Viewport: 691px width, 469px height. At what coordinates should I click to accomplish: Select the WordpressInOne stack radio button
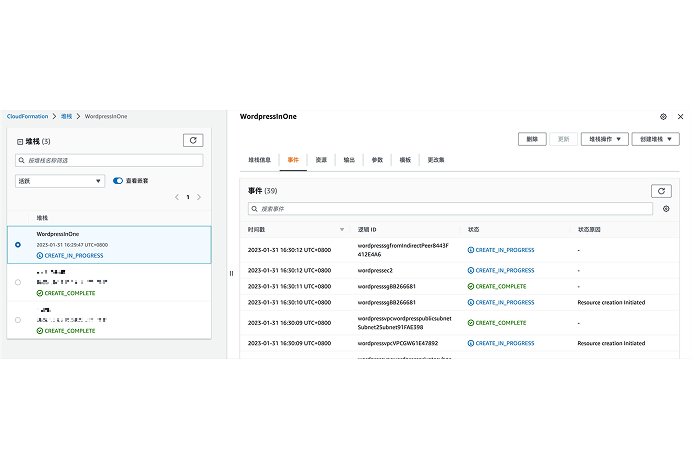coord(18,244)
